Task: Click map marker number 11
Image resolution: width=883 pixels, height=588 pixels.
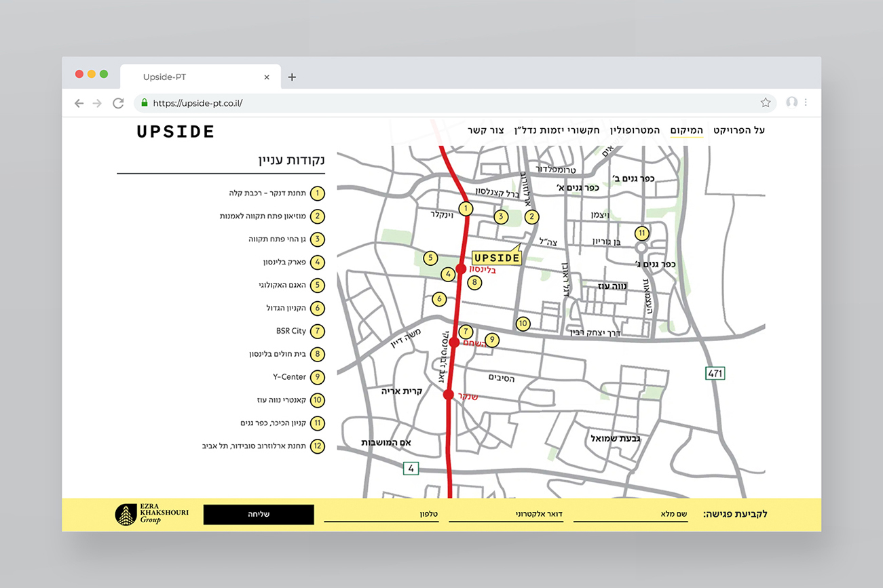Action: (x=642, y=233)
